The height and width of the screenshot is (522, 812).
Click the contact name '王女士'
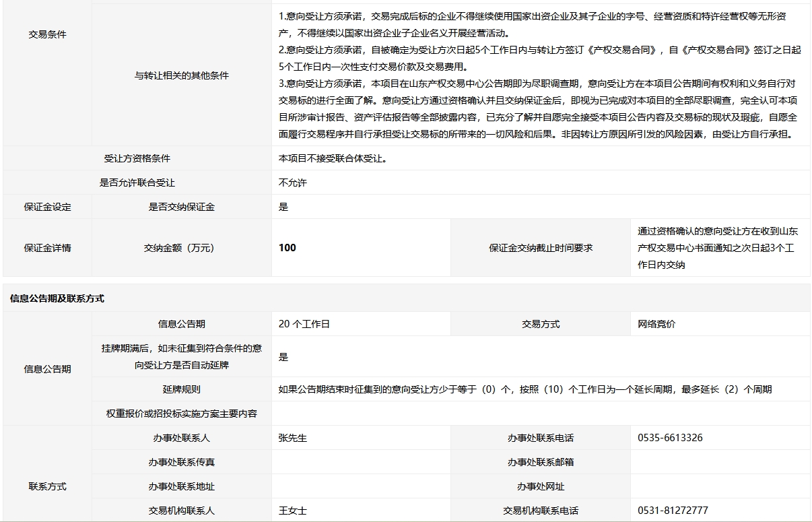click(292, 511)
